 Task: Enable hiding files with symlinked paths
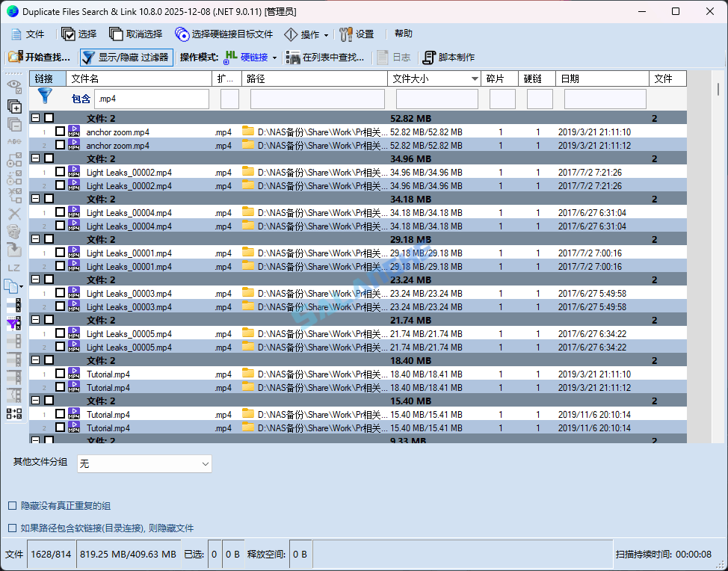pyautogui.click(x=12, y=528)
